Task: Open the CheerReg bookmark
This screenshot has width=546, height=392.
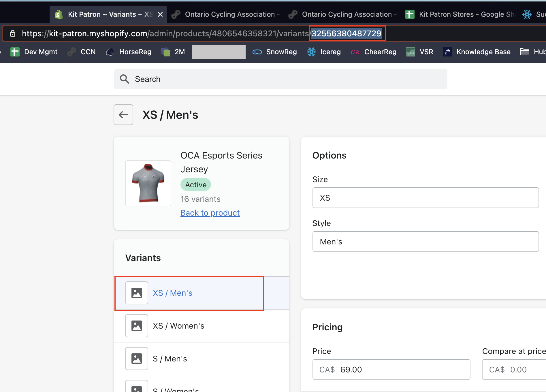Action: (374, 52)
